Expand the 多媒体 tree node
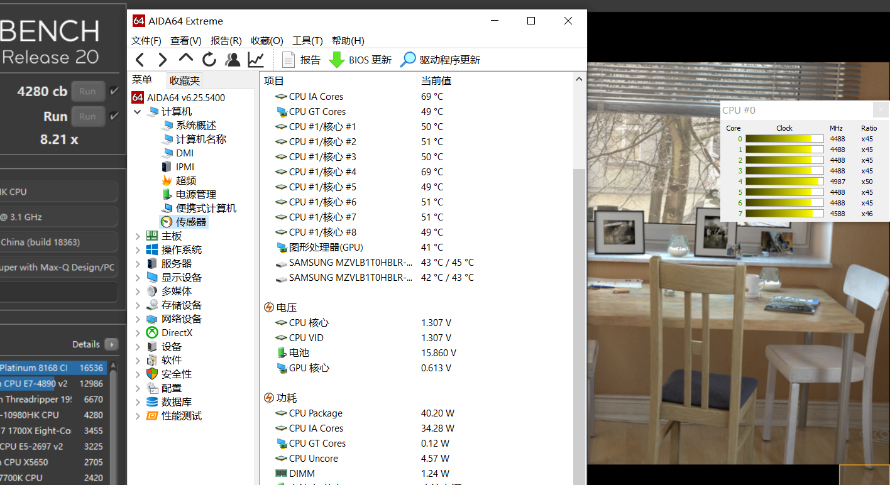 point(137,291)
